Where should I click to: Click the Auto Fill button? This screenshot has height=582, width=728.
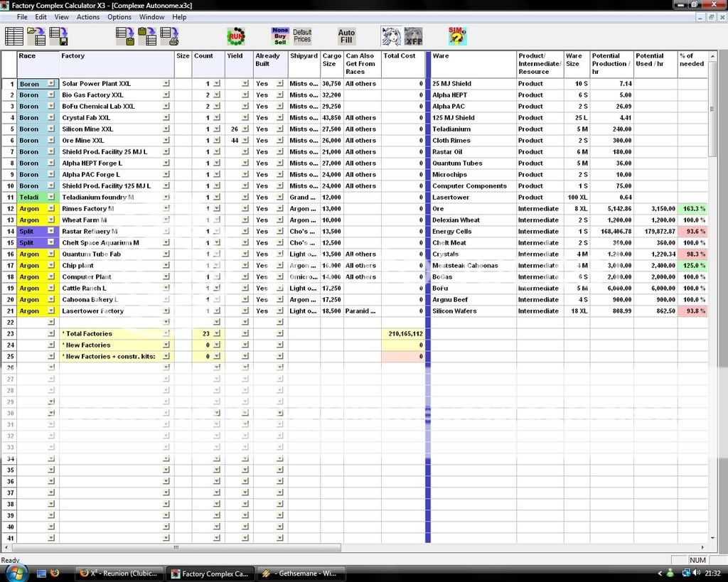pyautogui.click(x=346, y=36)
